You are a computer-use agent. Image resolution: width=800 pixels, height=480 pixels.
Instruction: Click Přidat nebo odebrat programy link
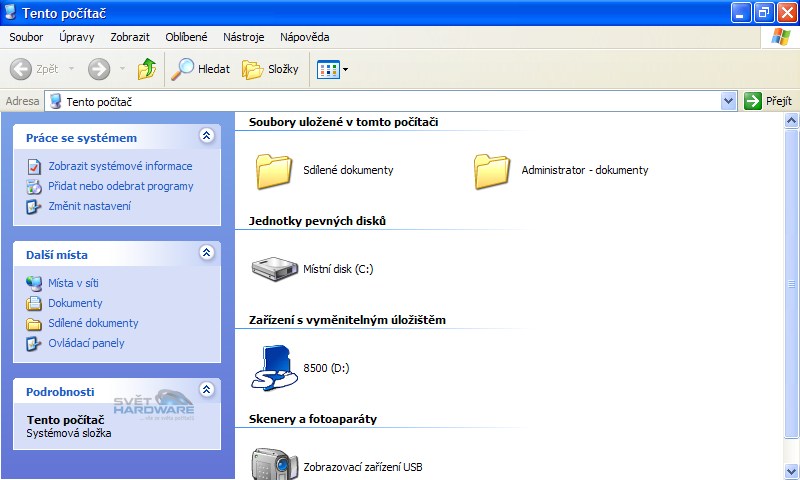click(120, 186)
